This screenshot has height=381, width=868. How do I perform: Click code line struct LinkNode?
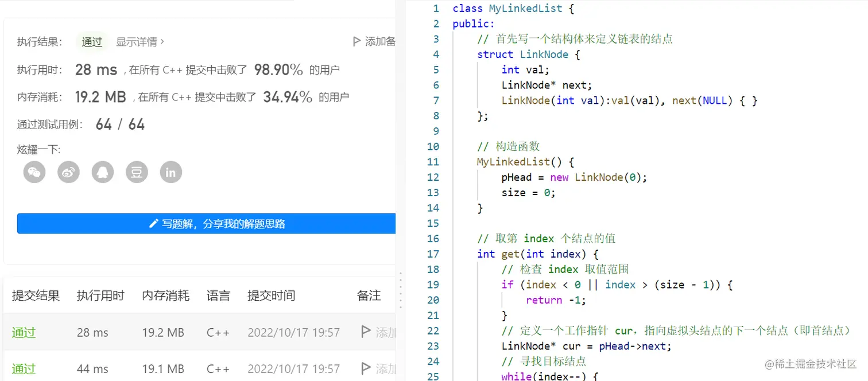click(x=529, y=55)
